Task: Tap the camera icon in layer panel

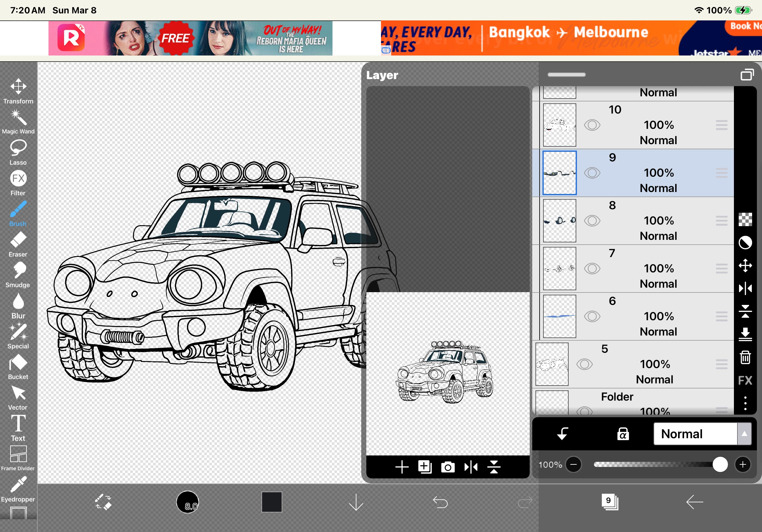Action: [447, 467]
